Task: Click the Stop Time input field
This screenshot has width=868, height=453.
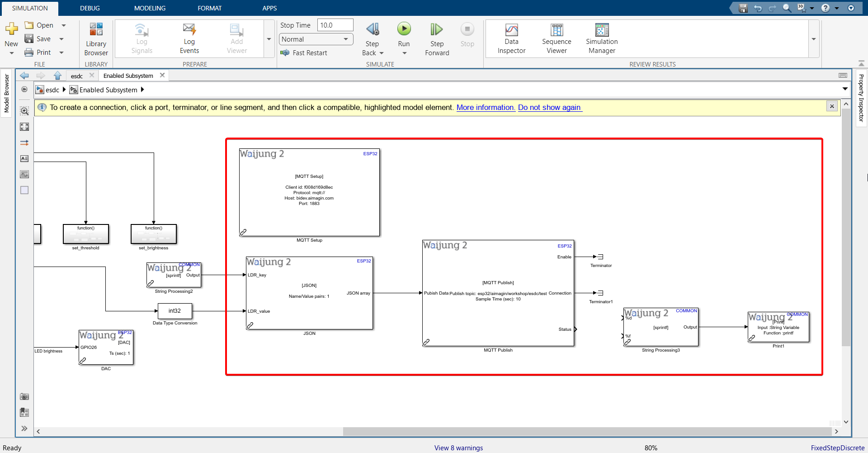Action: point(335,25)
